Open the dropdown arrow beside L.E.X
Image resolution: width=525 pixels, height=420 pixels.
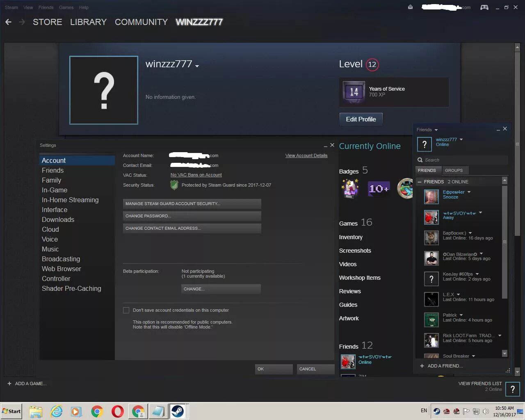click(458, 294)
